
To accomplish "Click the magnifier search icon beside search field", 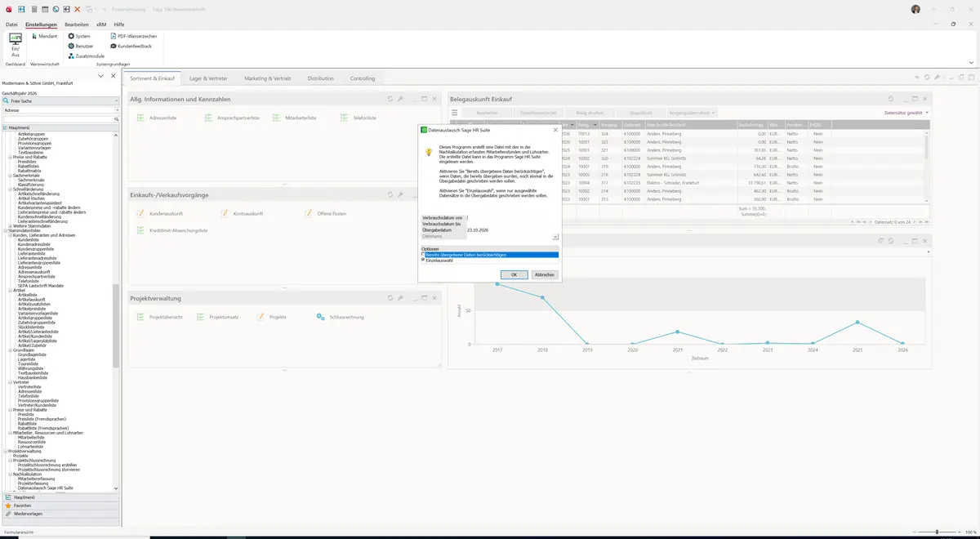I will (x=115, y=119).
